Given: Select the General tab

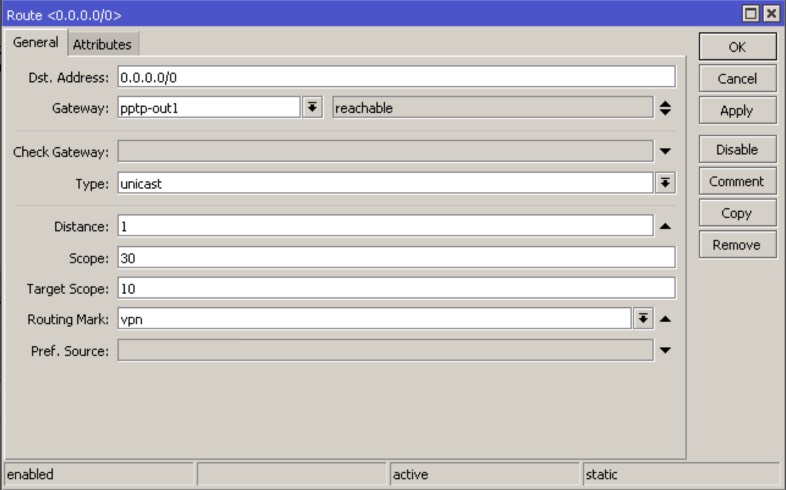Looking at the screenshot, I should [x=36, y=43].
